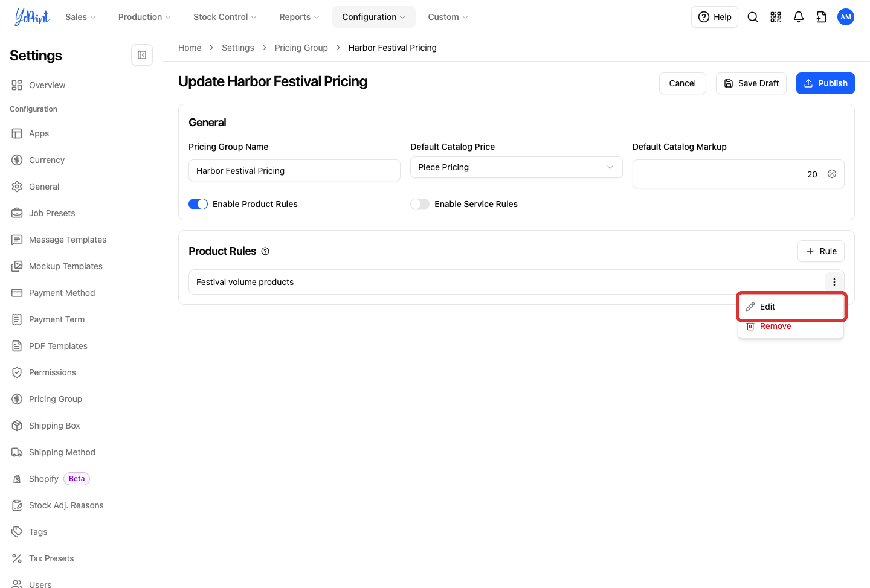
Task: Click the Festival volume products rule row
Action: coord(517,282)
